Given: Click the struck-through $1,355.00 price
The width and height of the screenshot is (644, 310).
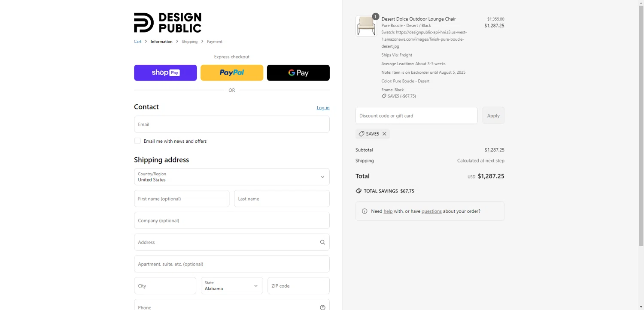Looking at the screenshot, I should 496,19.
